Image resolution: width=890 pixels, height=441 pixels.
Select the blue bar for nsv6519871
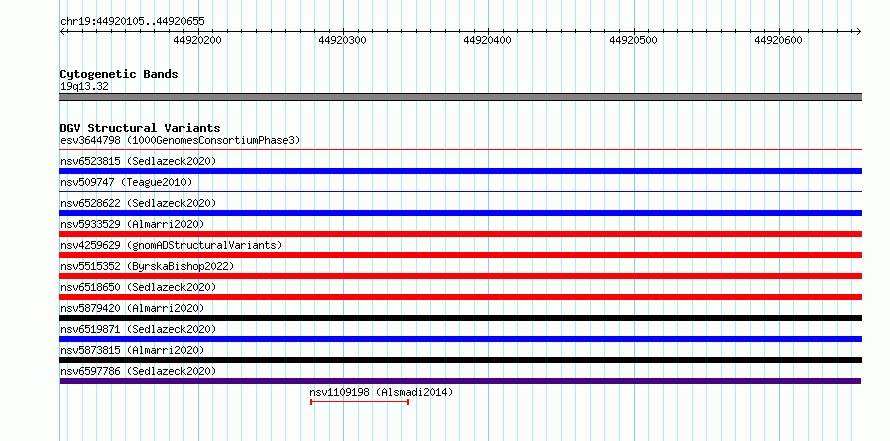(460, 339)
